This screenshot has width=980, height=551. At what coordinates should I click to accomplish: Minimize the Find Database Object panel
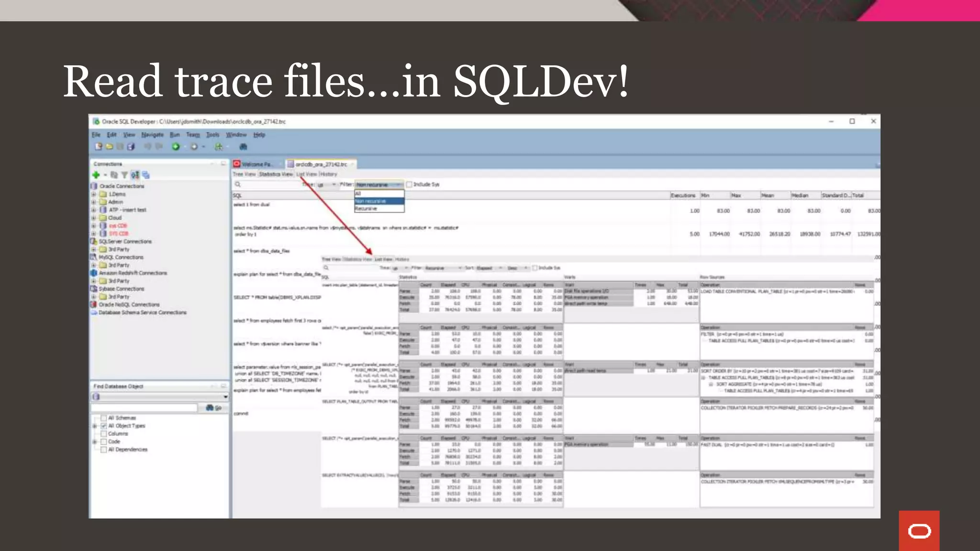(x=213, y=386)
